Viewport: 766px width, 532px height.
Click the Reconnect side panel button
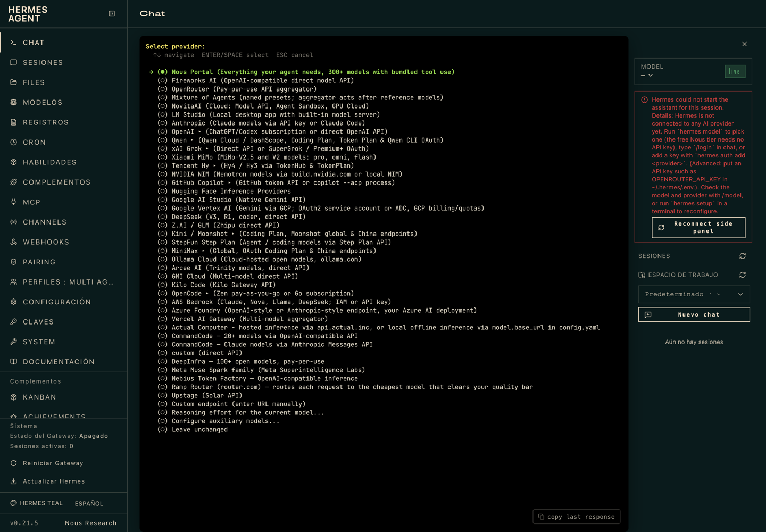coord(698,228)
